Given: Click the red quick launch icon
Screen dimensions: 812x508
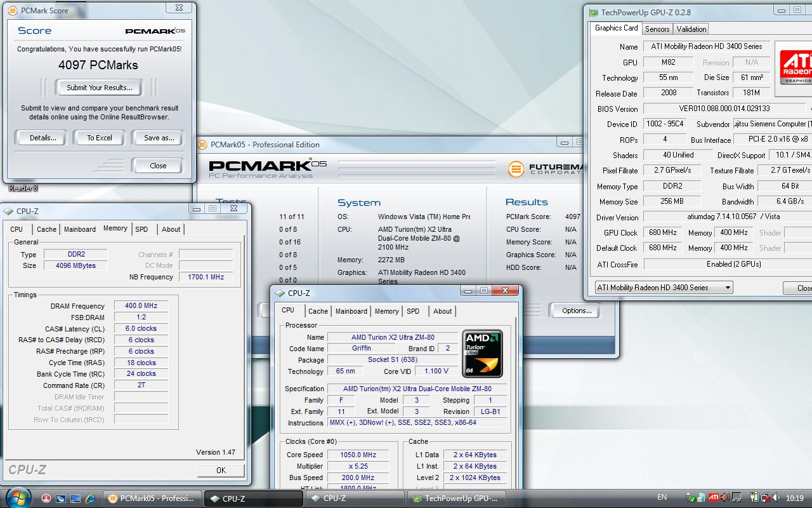Looking at the screenshot, I should click(x=46, y=498).
